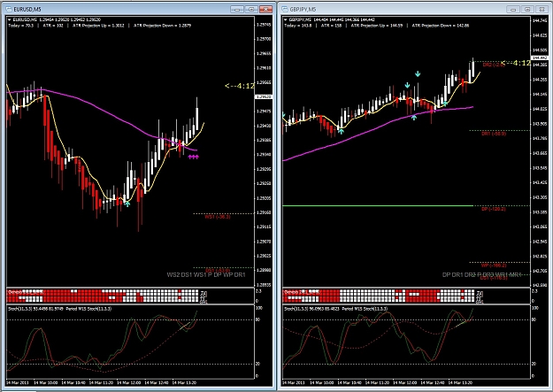Click the highest cyan down arrow on GBPJPY

pos(418,74)
